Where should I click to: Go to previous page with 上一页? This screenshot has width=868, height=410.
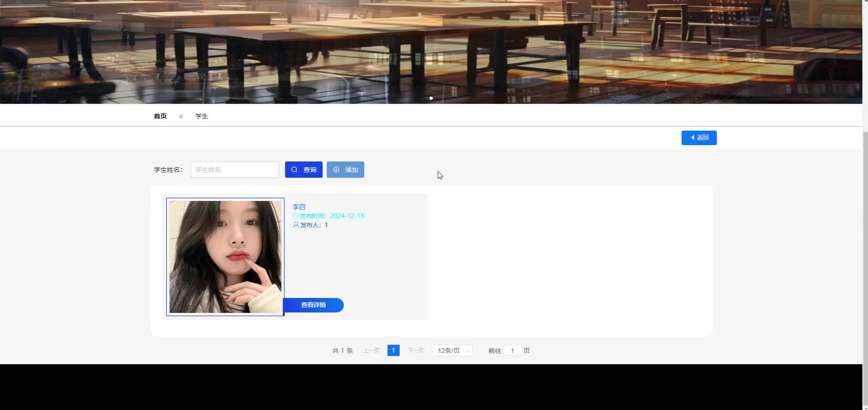(371, 351)
